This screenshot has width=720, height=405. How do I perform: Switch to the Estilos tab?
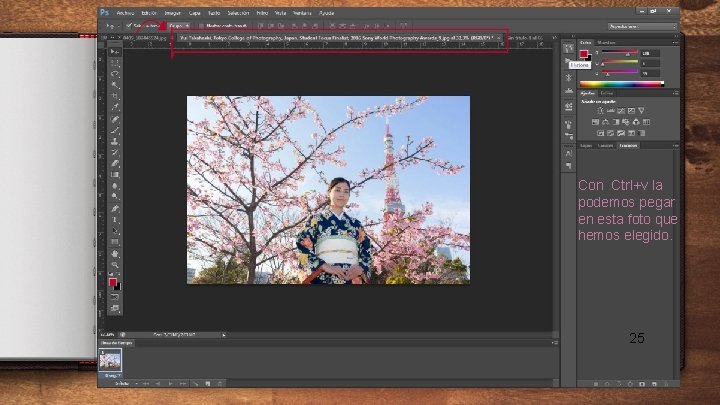coord(607,93)
